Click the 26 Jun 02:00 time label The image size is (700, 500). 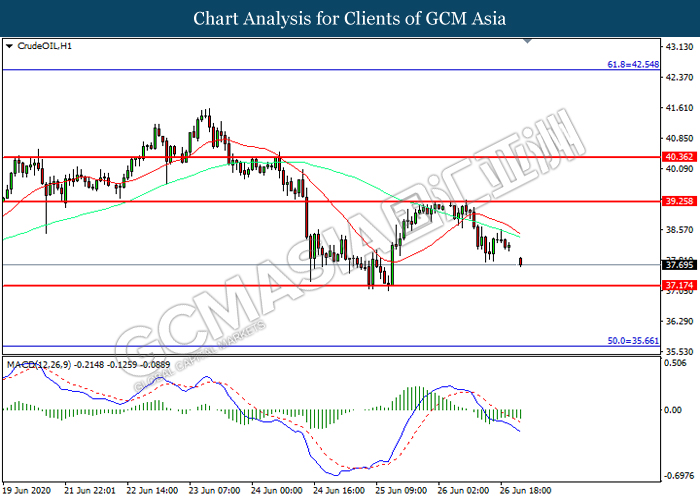coord(463,490)
